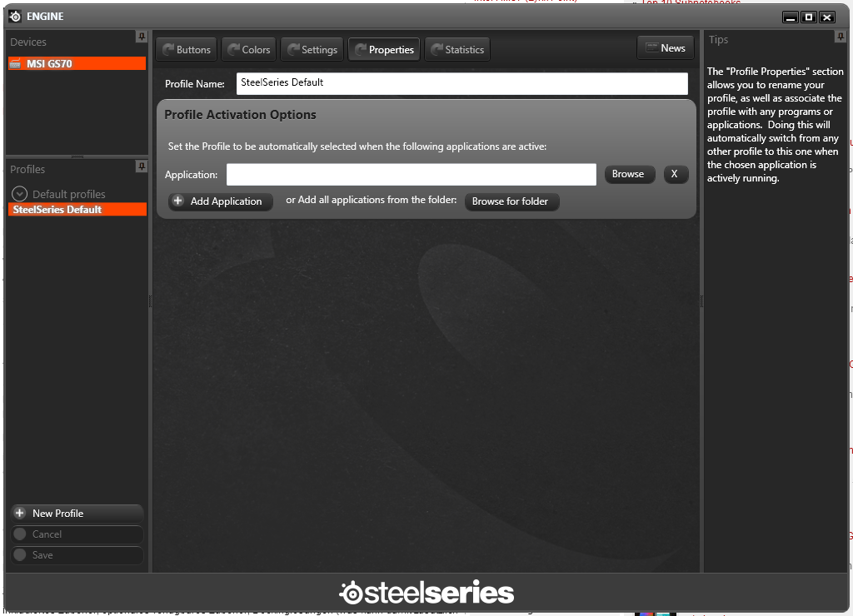Screen dimensions: 853x616
Task: Select the Properties tab
Action: pyautogui.click(x=384, y=49)
